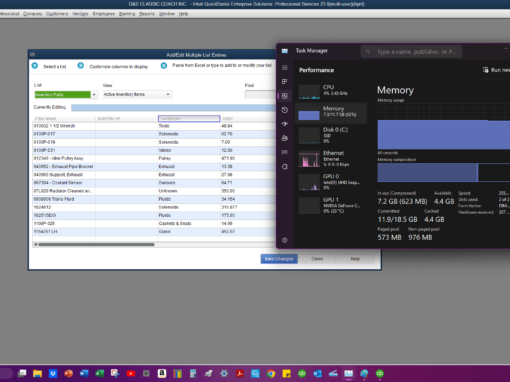Open the Services page in Task Manager
This screenshot has height=382, width=510.
pos(285,167)
